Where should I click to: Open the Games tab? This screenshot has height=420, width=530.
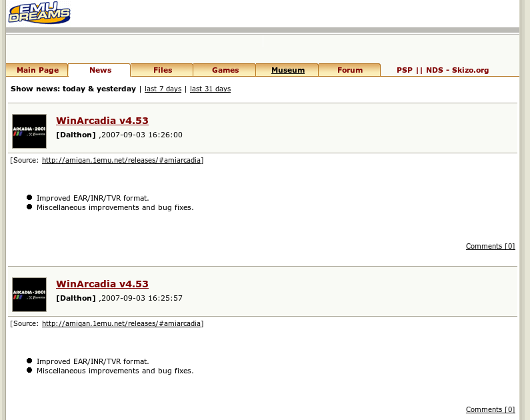click(225, 70)
